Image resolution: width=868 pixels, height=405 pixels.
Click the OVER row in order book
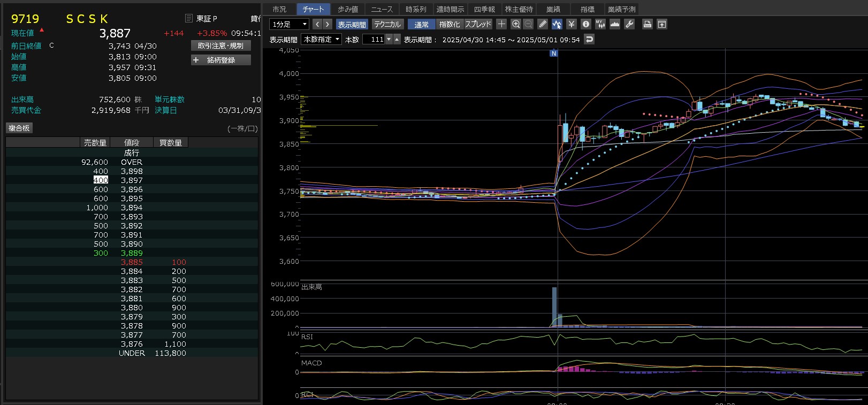point(132,162)
